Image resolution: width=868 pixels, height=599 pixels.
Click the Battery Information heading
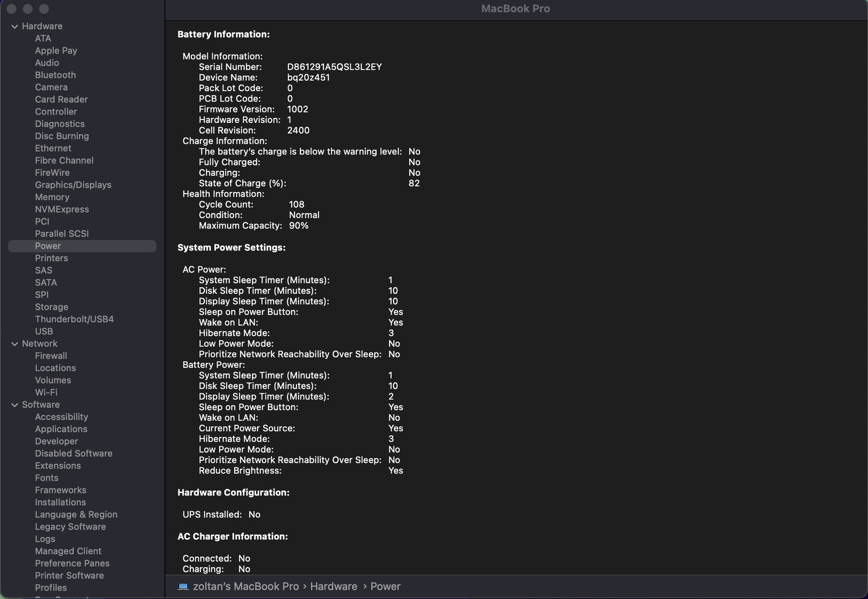(223, 34)
